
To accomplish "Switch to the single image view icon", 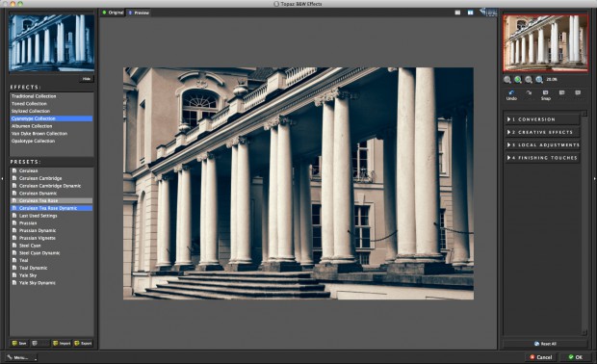I will click(457, 13).
